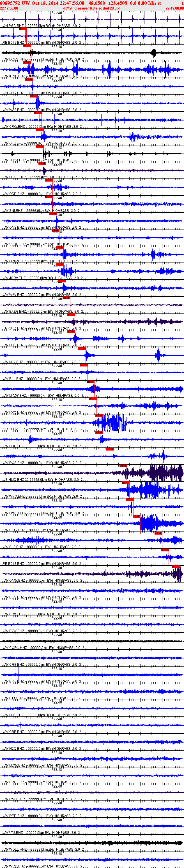Viewport: 184px width, 868px height.
Task: Click the red pick flag on the HLID trace
Action: [123, 466]
